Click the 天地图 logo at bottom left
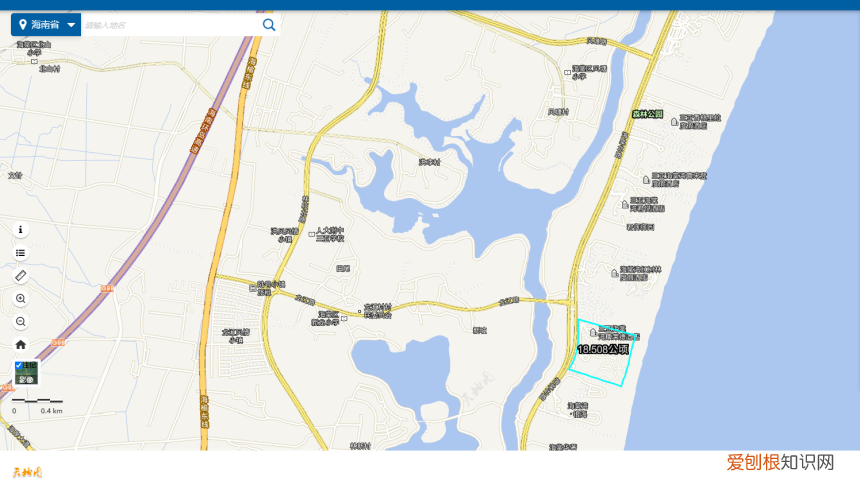860x481 pixels. [x=27, y=472]
